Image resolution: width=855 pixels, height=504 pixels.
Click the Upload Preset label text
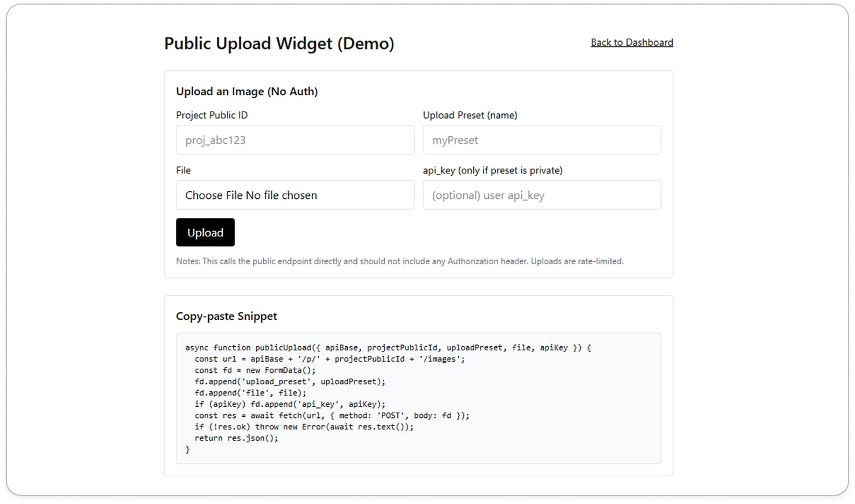(x=470, y=115)
